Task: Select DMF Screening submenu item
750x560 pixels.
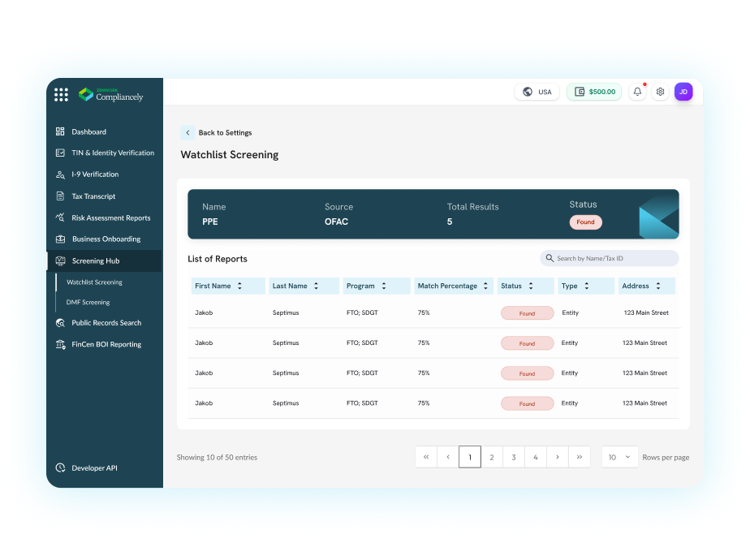Action: pyautogui.click(x=88, y=302)
